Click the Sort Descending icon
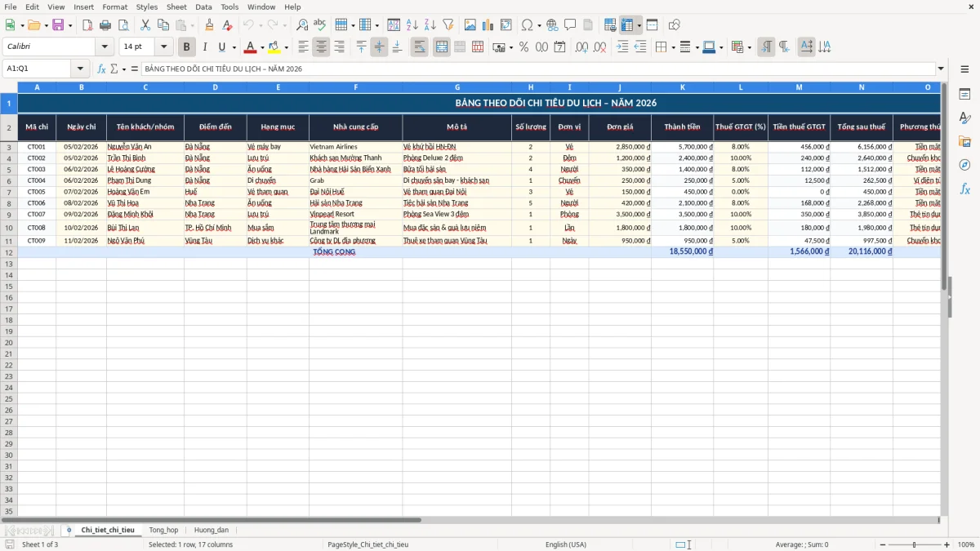This screenshot has height=551, width=980. tap(430, 25)
